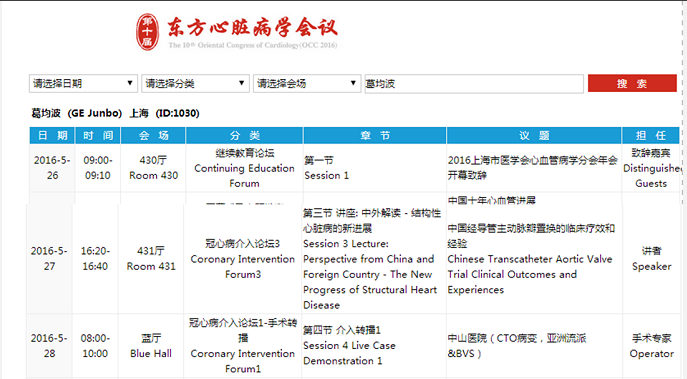Select the 2016-5-28 date cell
Viewport: 687px width, 379px height.
[x=49, y=346]
